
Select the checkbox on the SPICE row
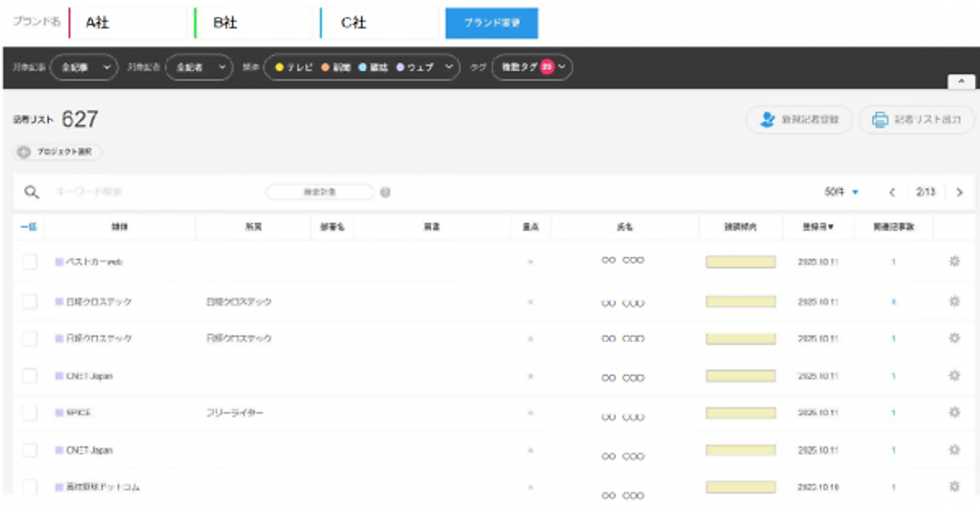coord(29,413)
